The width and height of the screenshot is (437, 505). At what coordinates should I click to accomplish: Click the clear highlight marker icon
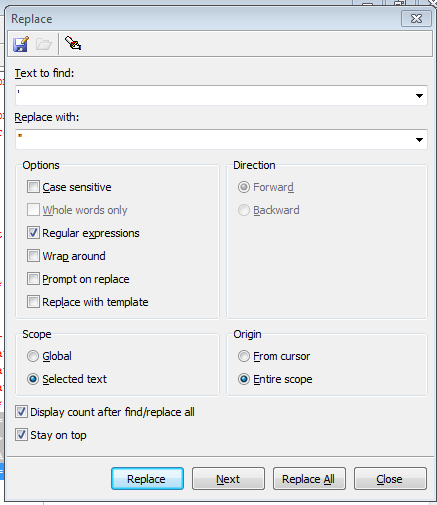point(73,44)
